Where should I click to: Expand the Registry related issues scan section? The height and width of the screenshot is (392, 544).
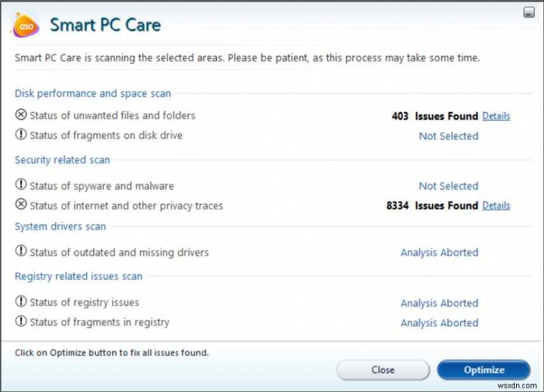click(78, 276)
